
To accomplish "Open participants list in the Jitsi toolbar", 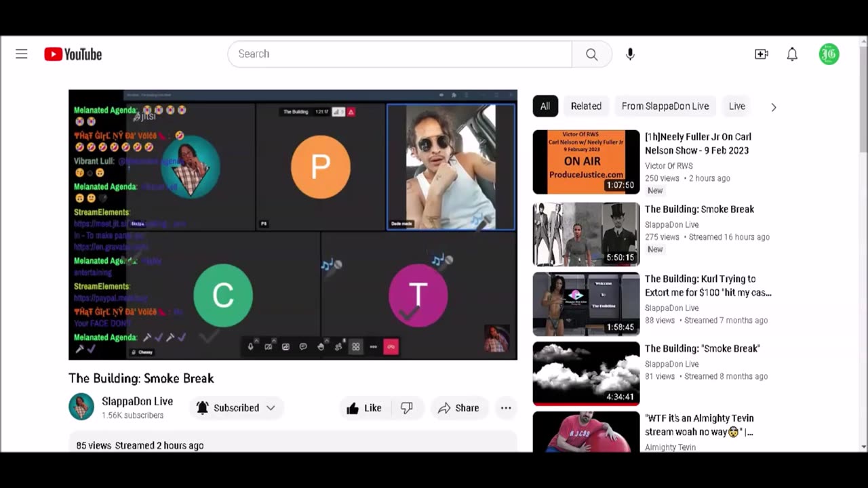I will point(338,347).
